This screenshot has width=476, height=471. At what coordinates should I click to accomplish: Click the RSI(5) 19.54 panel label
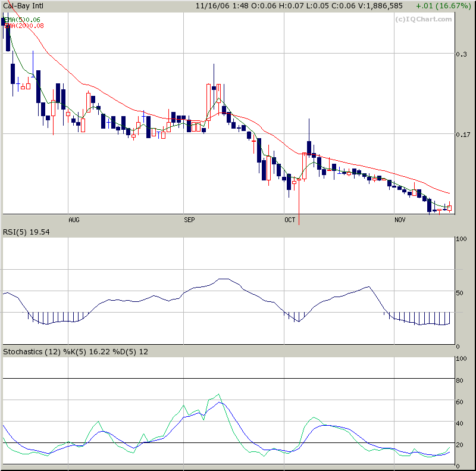(26, 232)
